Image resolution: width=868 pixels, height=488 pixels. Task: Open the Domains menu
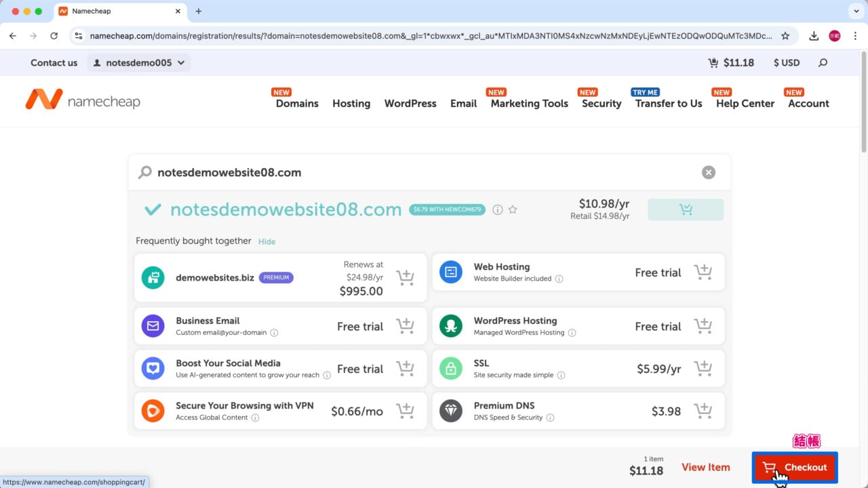click(x=297, y=104)
